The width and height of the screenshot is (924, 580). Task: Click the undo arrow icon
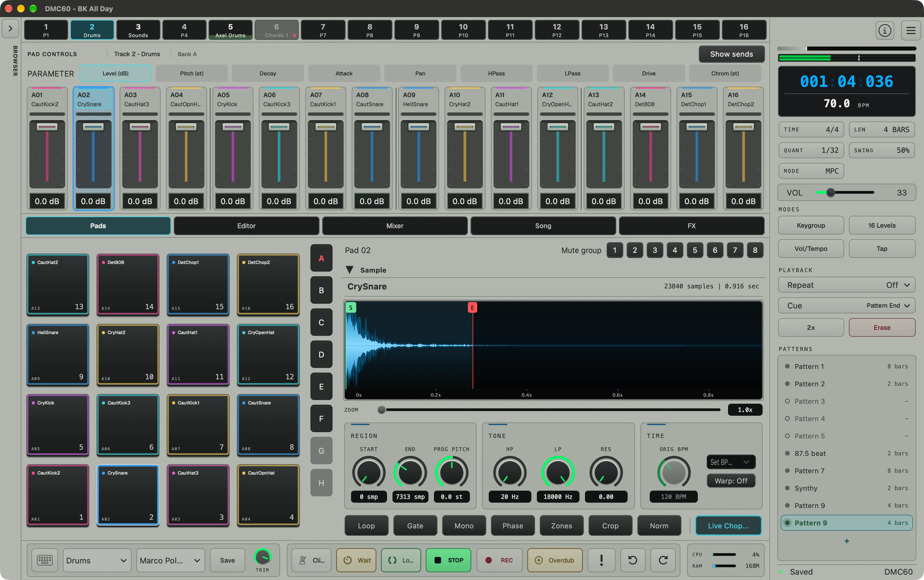point(632,560)
